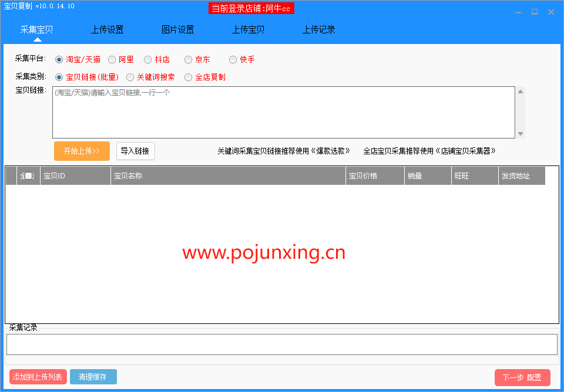Click the link box scrollbar up arrow
Image resolution: width=564 pixels, height=392 pixels.
(521, 92)
